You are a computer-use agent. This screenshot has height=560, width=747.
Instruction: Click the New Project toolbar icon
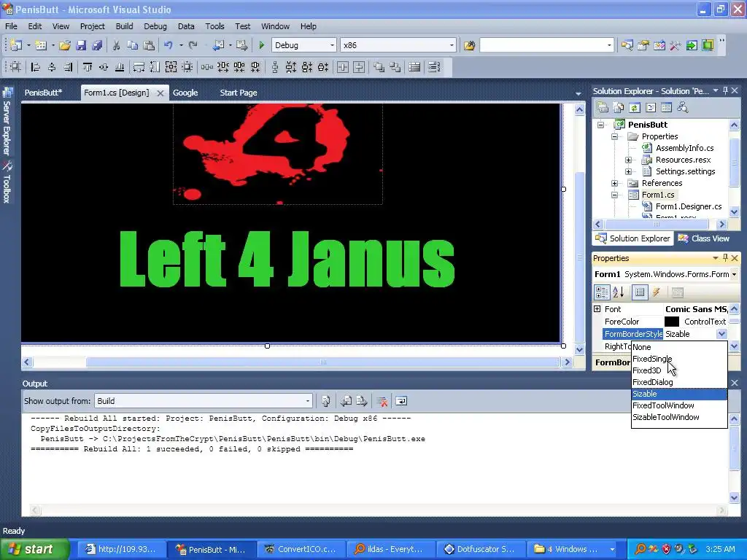point(16,45)
